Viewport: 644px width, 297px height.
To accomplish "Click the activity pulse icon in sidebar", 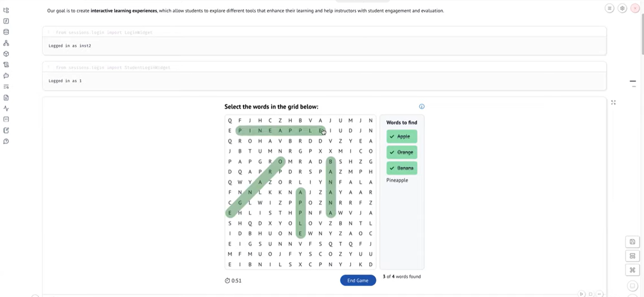I will (6, 109).
